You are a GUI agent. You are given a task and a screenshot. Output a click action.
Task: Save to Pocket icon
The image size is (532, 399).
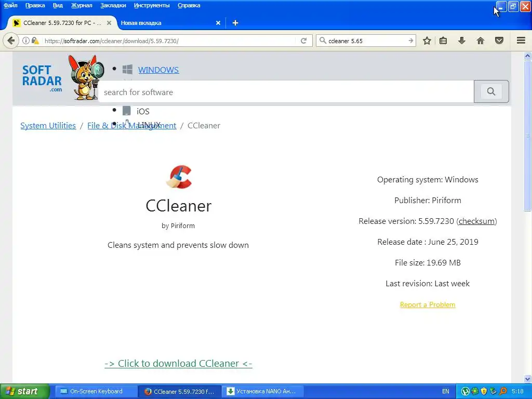499,41
